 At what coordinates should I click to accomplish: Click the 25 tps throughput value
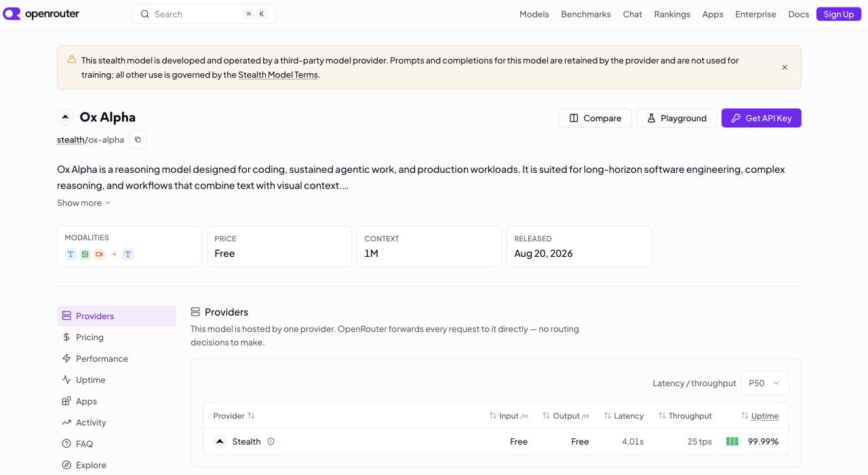(x=700, y=441)
